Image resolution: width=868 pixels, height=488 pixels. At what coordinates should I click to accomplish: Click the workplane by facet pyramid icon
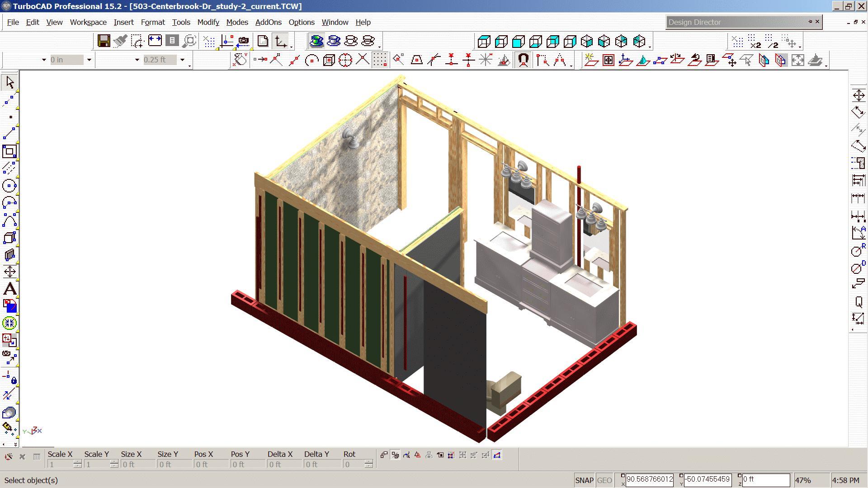point(643,60)
